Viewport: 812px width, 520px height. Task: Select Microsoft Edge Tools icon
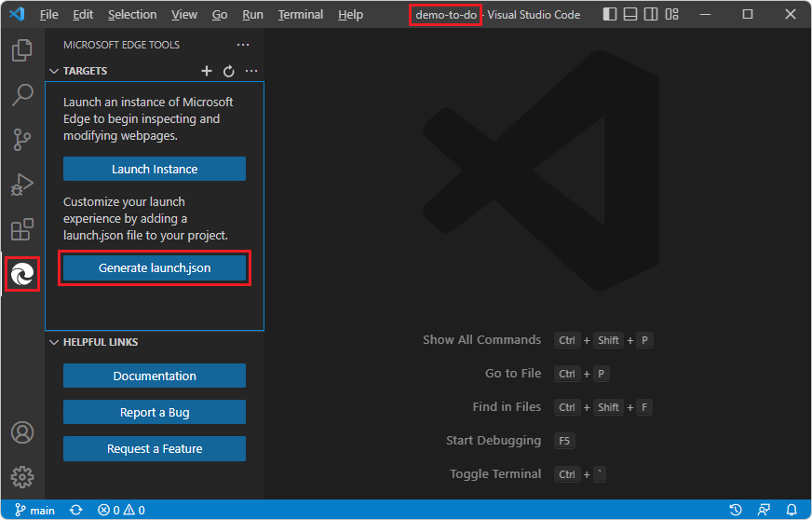pos(22,274)
